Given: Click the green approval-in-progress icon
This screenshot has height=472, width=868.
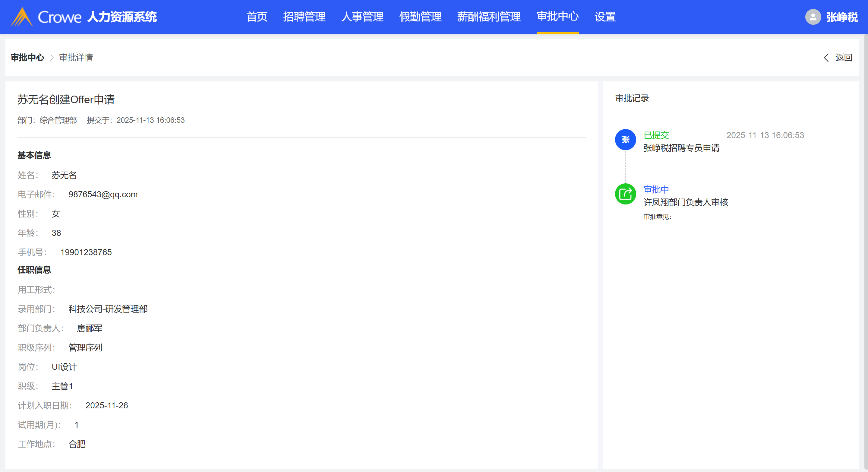Looking at the screenshot, I should point(625,194).
